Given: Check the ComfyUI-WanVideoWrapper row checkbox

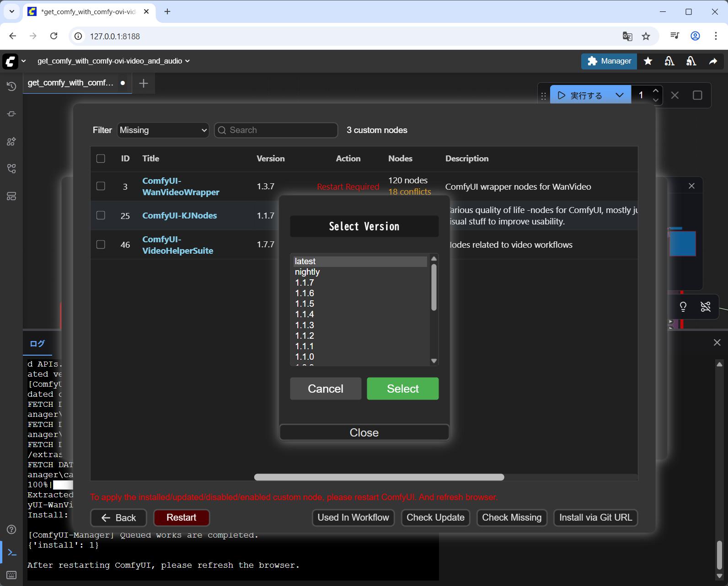Looking at the screenshot, I should (x=101, y=186).
